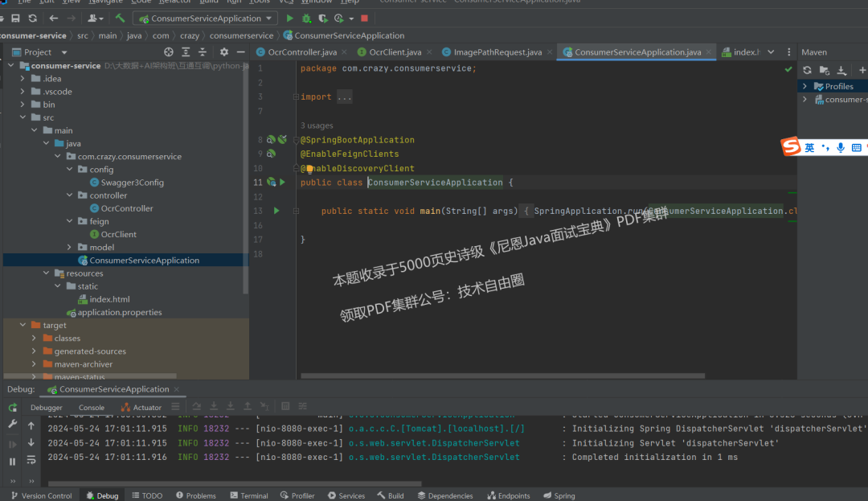The width and height of the screenshot is (868, 501).
Task: Expand the folded import statement
Action: coord(296,97)
